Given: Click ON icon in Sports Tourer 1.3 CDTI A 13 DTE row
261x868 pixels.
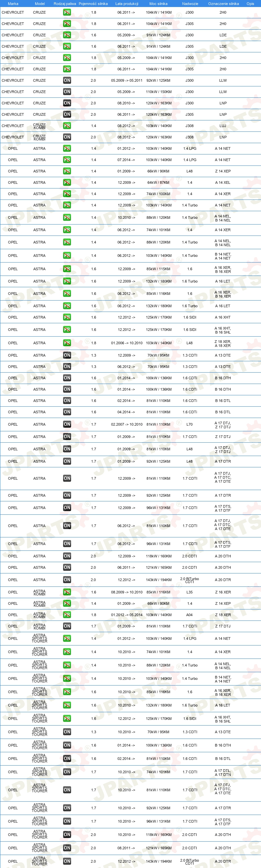Looking at the screenshot, I should coord(67,732).
